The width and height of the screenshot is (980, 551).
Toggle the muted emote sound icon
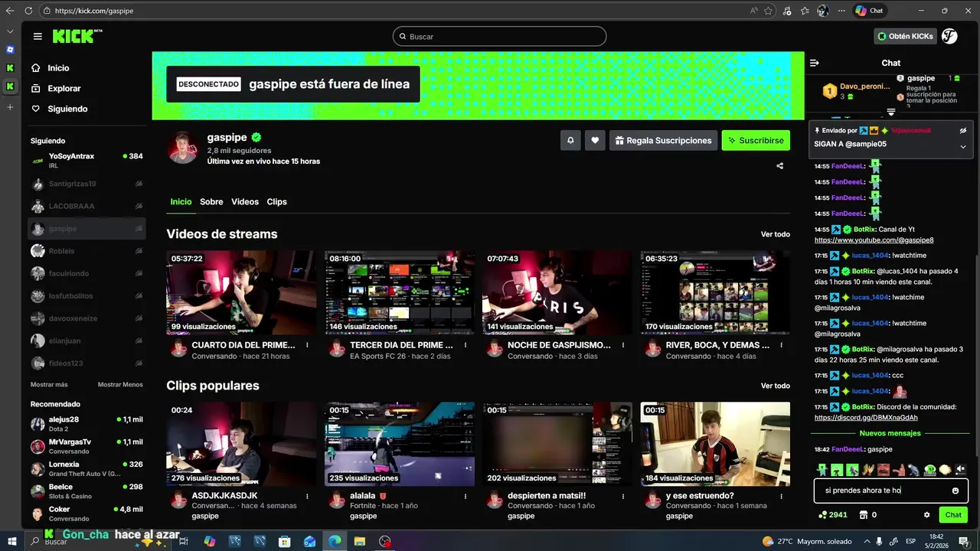tap(960, 470)
